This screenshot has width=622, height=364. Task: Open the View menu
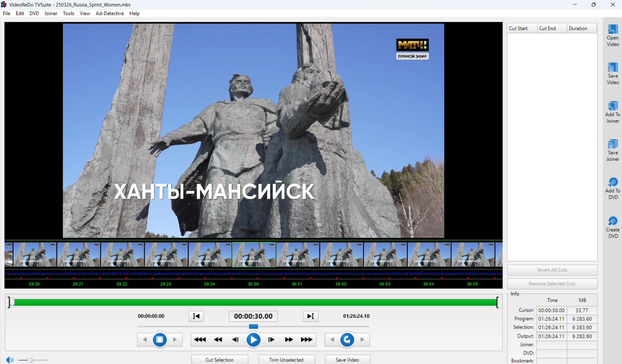(85, 13)
